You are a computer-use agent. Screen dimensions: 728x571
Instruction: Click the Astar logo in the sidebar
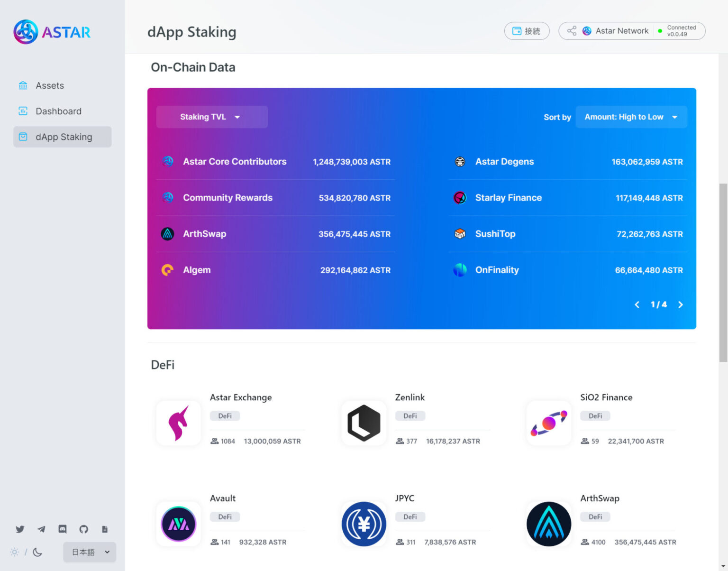tap(52, 31)
